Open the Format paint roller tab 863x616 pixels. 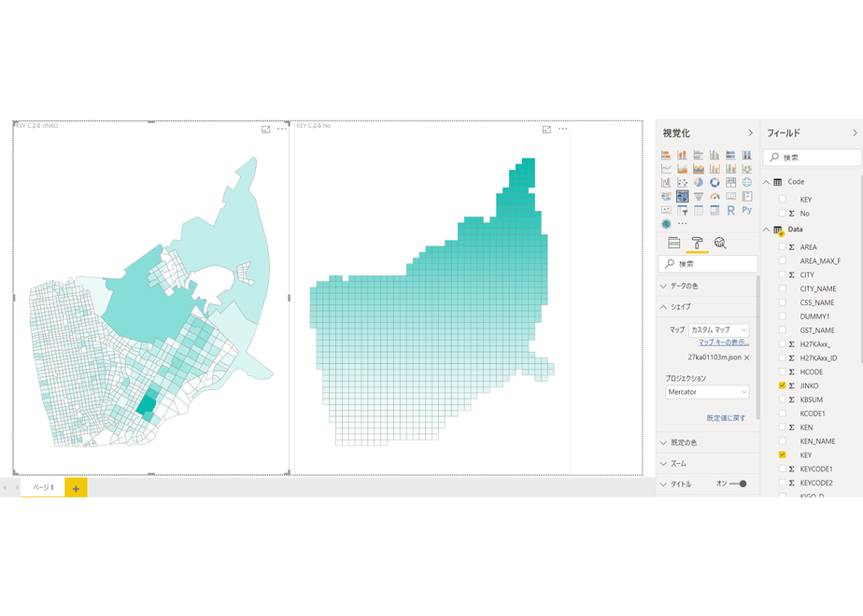[x=697, y=243]
